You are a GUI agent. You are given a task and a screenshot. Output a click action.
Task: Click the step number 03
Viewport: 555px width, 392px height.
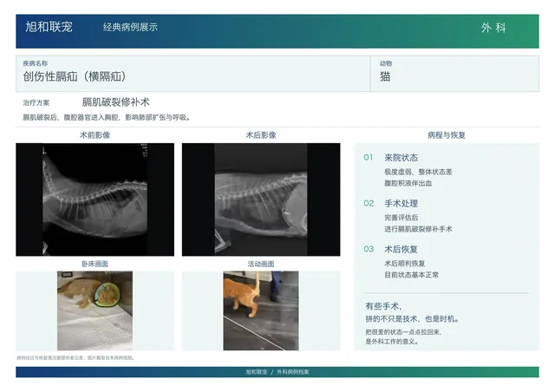click(x=369, y=249)
